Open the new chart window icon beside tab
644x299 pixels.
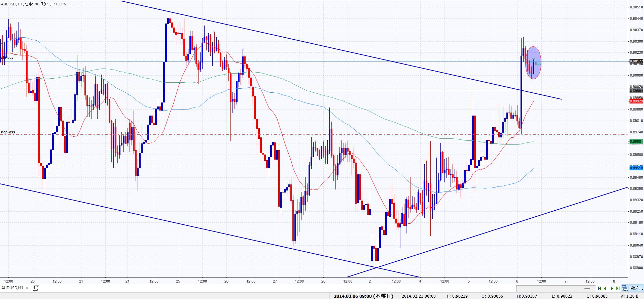pyautogui.click(x=36, y=288)
